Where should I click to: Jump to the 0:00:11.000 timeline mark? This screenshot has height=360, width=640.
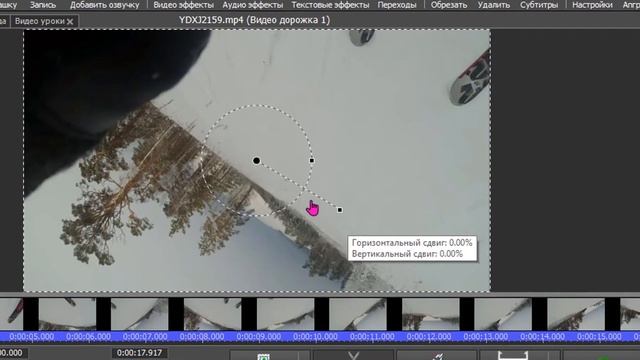pyautogui.click(x=372, y=337)
